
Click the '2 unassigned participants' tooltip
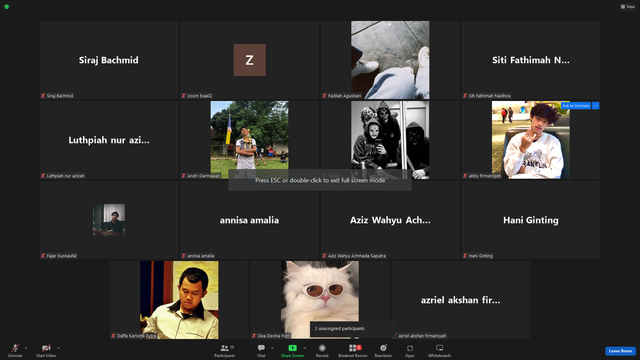click(x=352, y=329)
